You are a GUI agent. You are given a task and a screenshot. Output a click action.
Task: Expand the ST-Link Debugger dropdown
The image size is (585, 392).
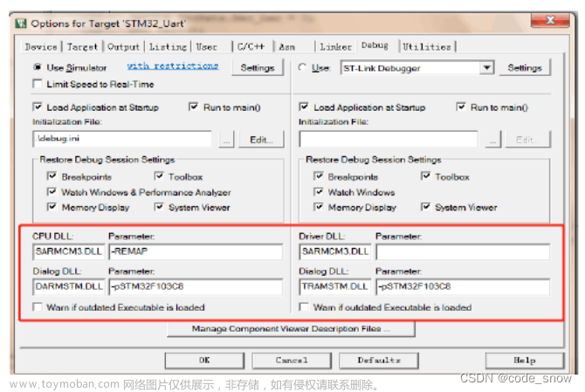tap(486, 68)
